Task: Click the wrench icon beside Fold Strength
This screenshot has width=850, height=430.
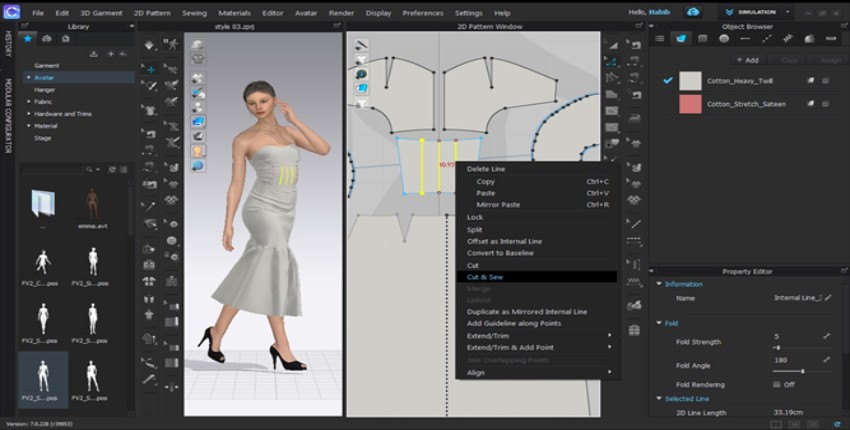Action: pos(826,336)
